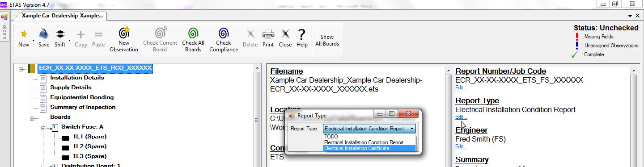Select Supply Details in the tree
The image size is (644, 167).
(x=71, y=88)
